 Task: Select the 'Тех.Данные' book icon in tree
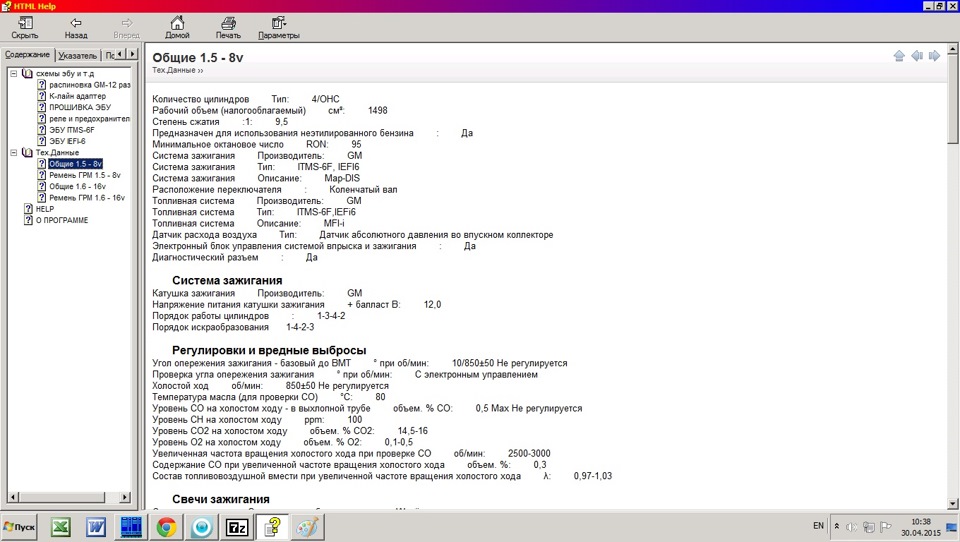click(x=27, y=152)
